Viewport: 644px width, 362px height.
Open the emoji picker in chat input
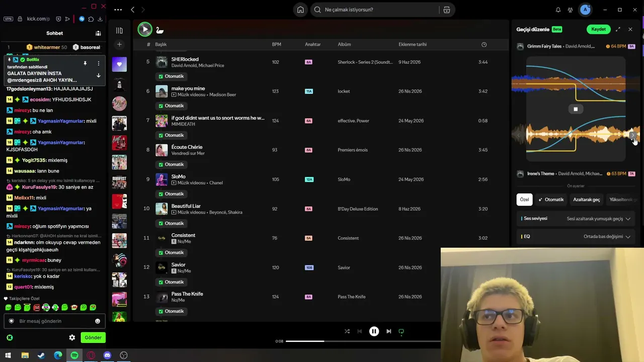[98, 321]
